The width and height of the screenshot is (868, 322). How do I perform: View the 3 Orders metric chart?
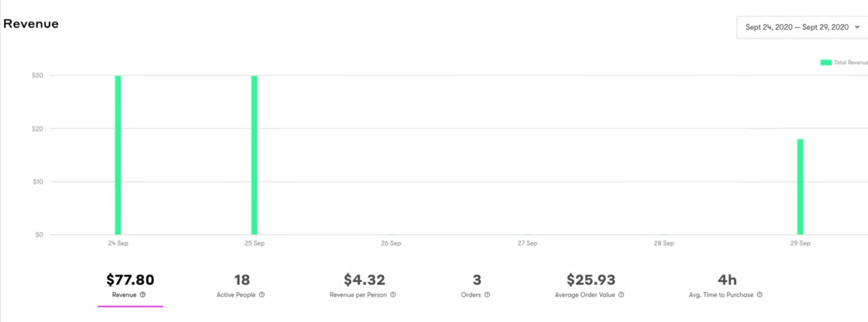(476, 287)
